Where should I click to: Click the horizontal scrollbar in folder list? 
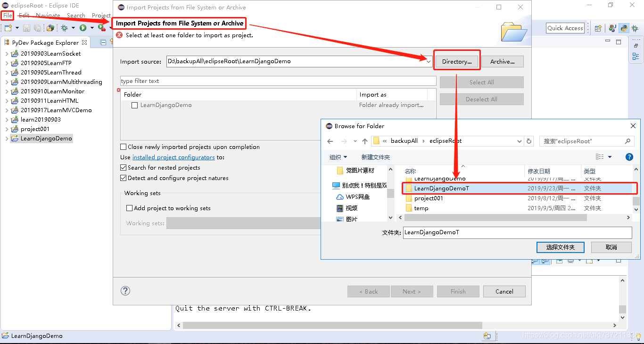pyautogui.click(x=495, y=218)
